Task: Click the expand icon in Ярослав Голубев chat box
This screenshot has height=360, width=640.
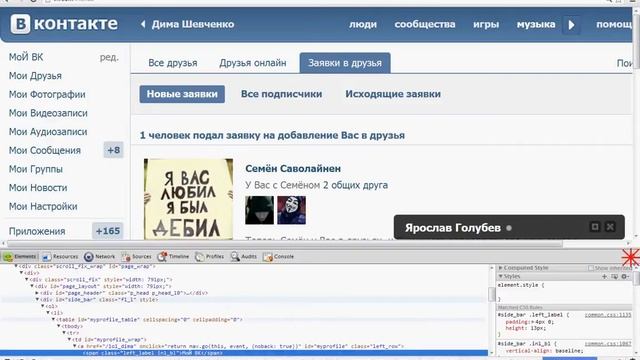Action: [595, 227]
